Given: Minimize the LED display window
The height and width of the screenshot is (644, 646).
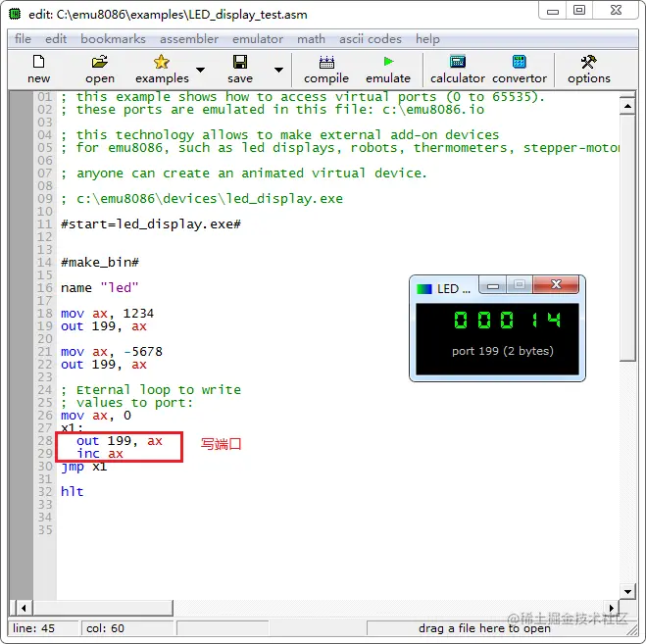Looking at the screenshot, I should (493, 285).
